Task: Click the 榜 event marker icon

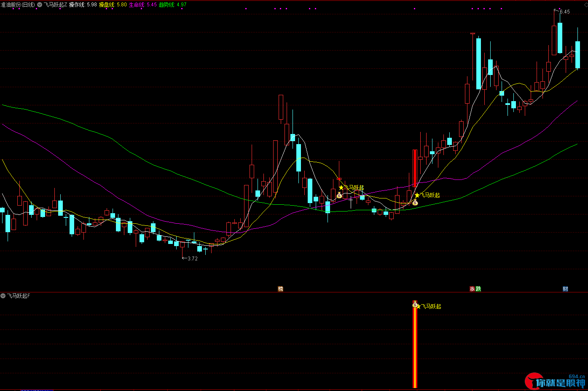Action: pyautogui.click(x=281, y=289)
